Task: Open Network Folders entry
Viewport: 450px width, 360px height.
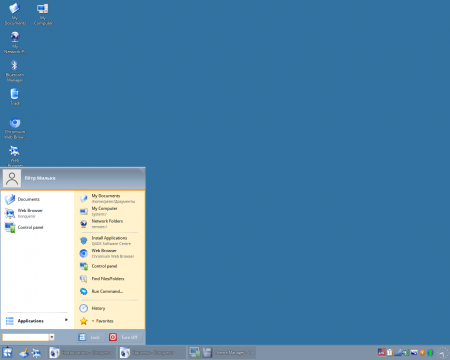Action: click(109, 224)
